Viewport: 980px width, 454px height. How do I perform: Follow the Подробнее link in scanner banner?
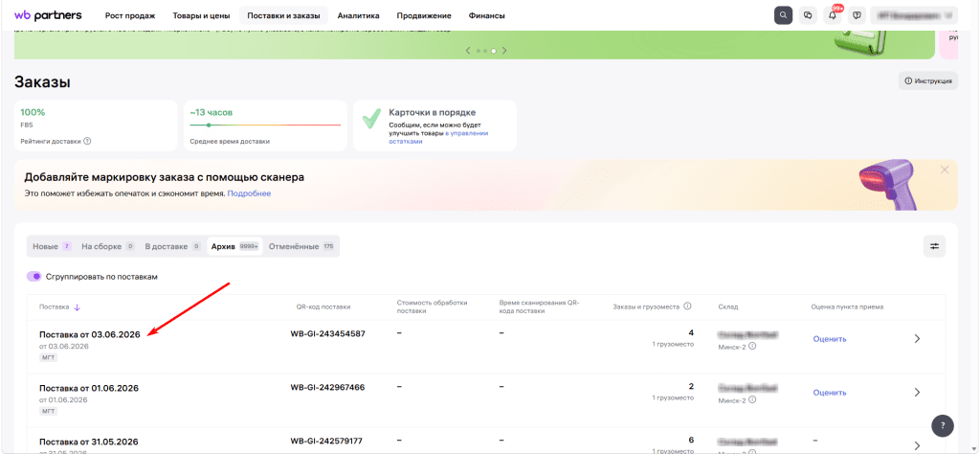(249, 193)
